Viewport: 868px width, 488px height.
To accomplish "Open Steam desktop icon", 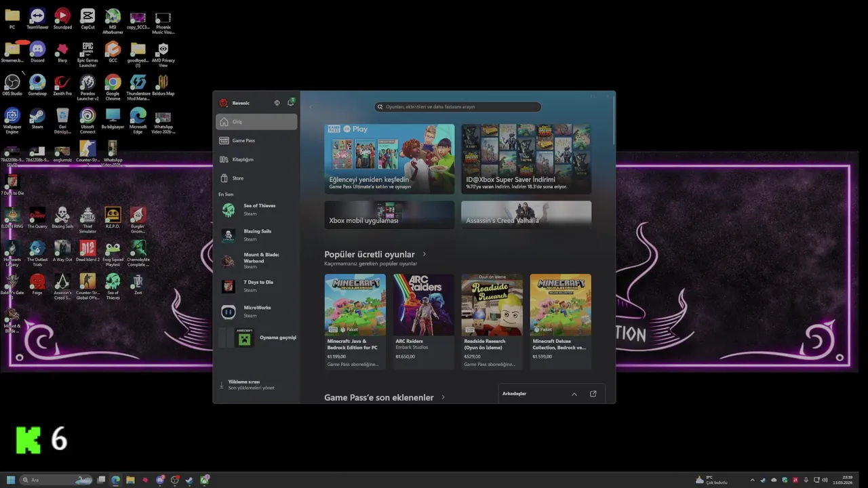I will coord(37,119).
